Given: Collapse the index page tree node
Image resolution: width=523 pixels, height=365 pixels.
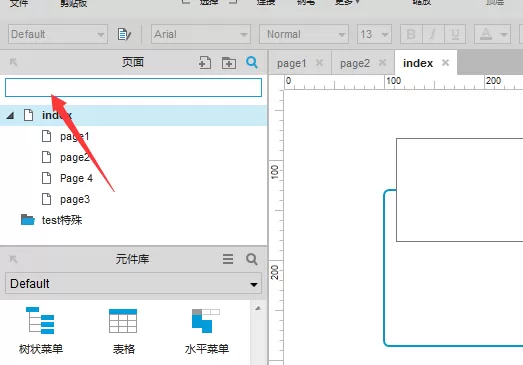Looking at the screenshot, I should click(10, 115).
